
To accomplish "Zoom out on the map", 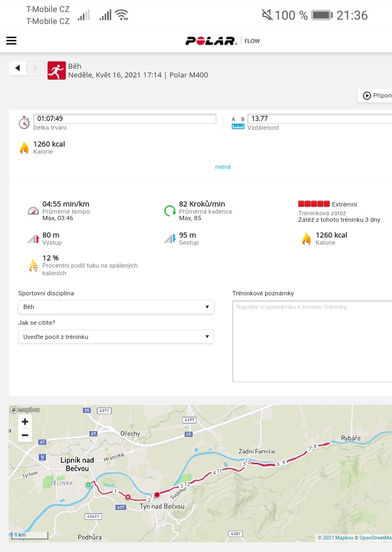I will coord(25,435).
